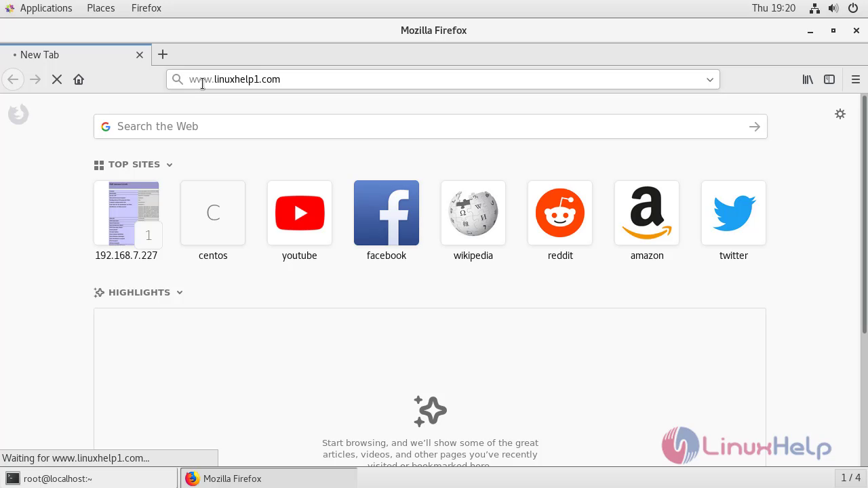Open the Firefox hamburger menu

[x=855, y=79]
